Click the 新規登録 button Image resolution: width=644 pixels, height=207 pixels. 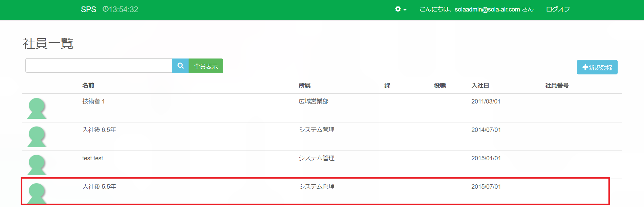pyautogui.click(x=597, y=67)
